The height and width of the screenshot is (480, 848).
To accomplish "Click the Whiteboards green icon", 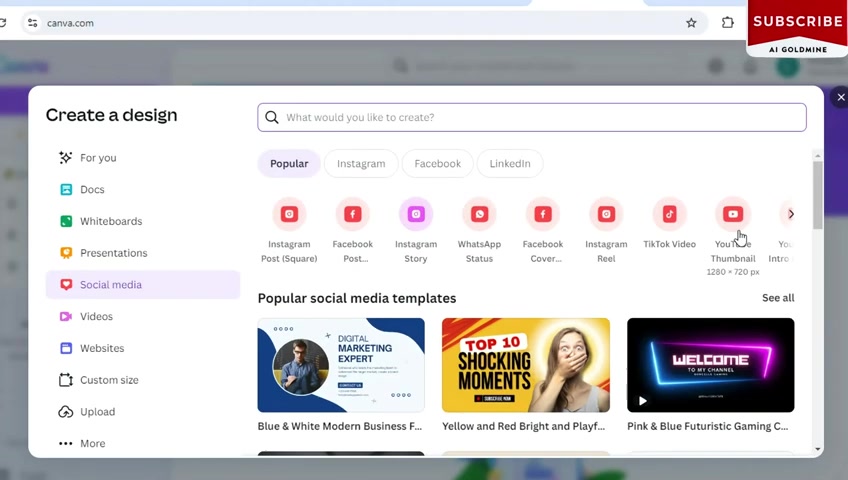I will click(66, 221).
